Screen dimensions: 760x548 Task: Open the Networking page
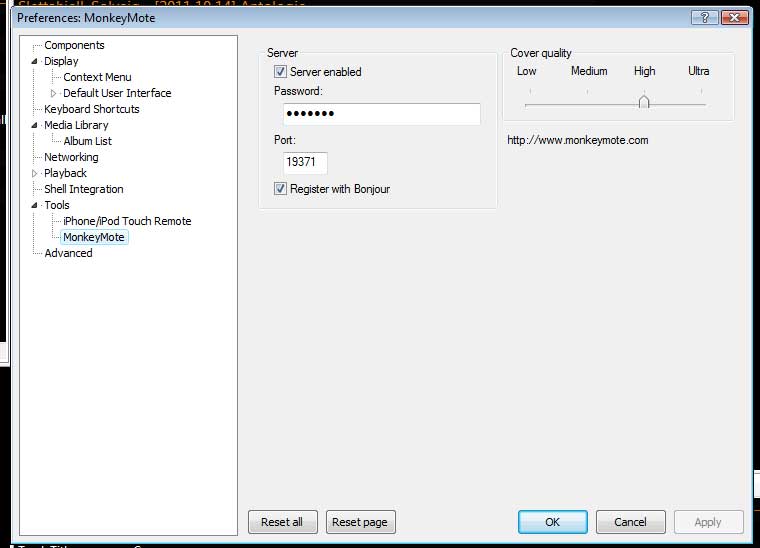tap(71, 157)
